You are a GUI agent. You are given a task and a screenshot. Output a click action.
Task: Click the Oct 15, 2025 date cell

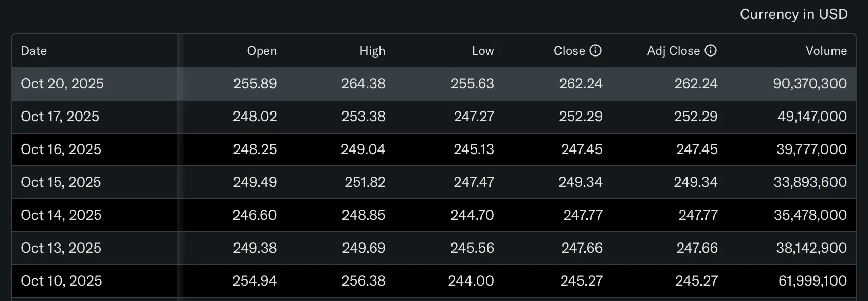[x=61, y=182]
